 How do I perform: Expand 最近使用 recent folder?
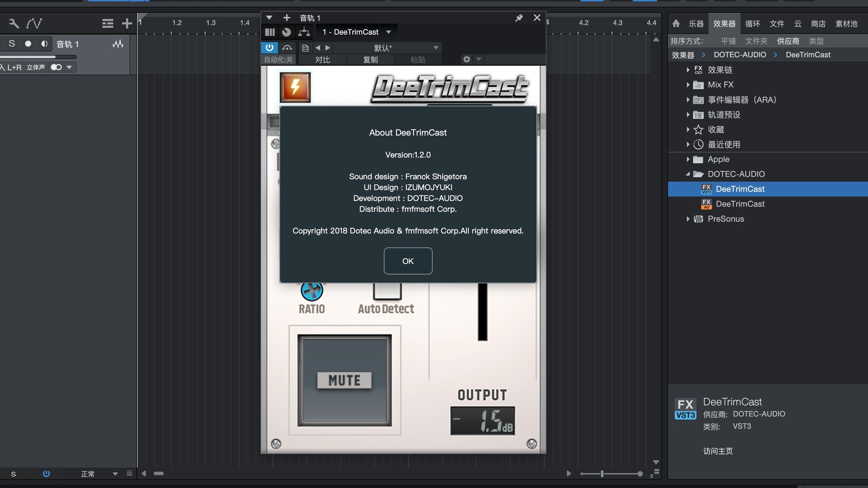coord(688,145)
